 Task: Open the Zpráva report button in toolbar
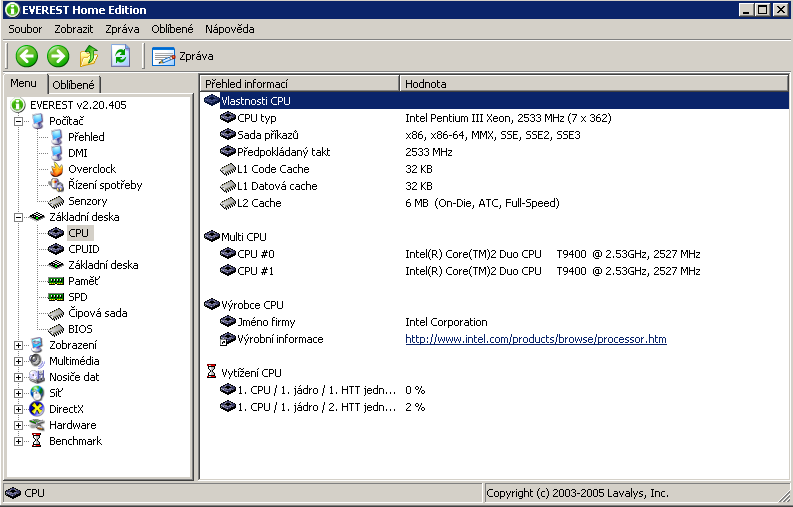coord(183,56)
